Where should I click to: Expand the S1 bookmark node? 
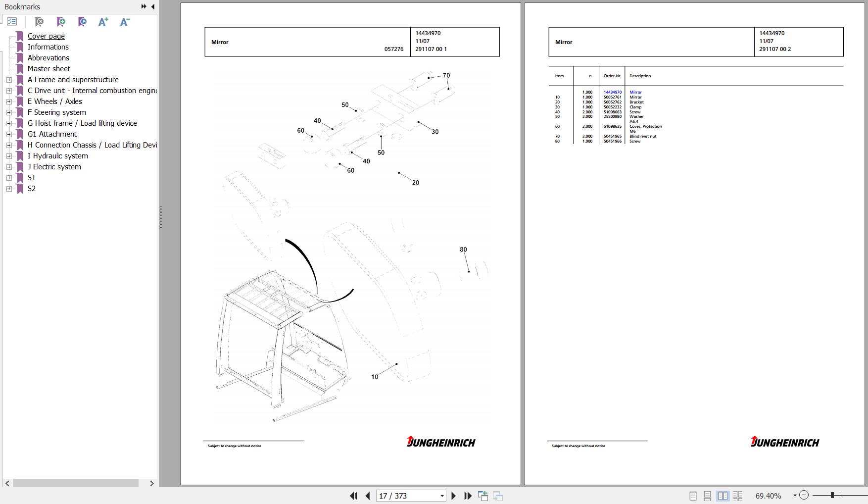pos(9,178)
